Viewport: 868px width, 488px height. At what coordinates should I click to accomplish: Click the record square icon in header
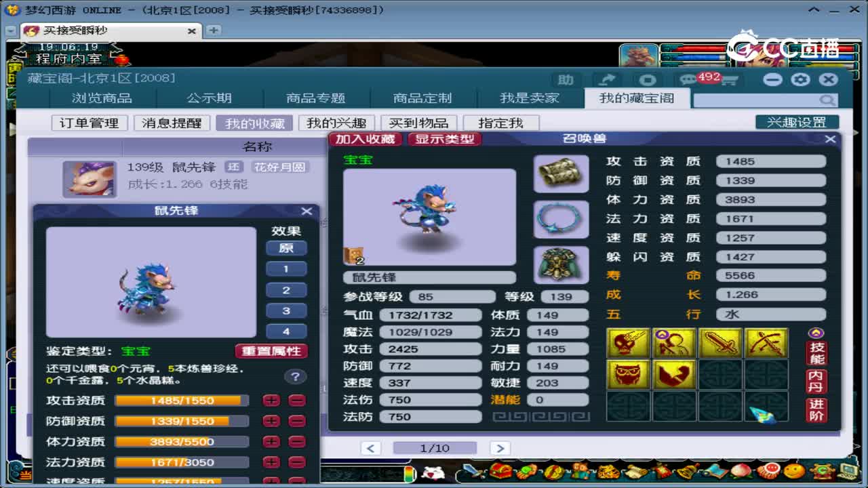(648, 80)
